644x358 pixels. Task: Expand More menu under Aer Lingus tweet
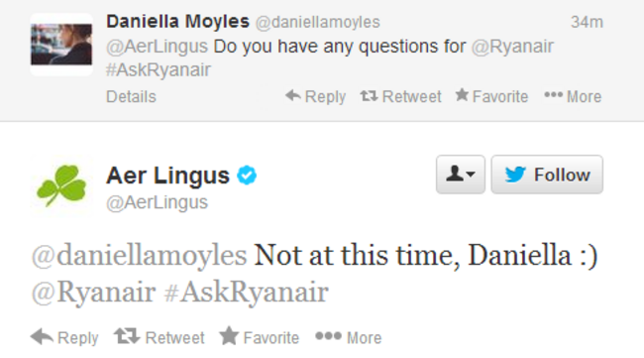coord(349,337)
